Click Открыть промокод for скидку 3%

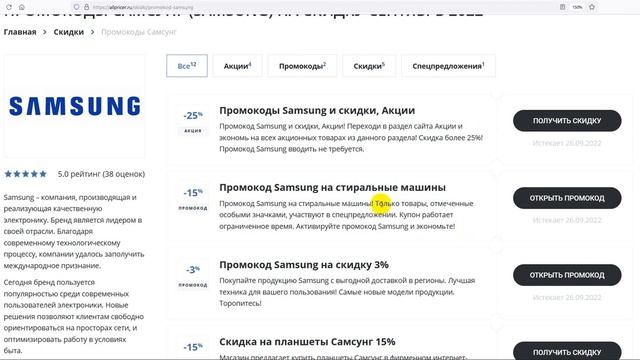pos(567,275)
